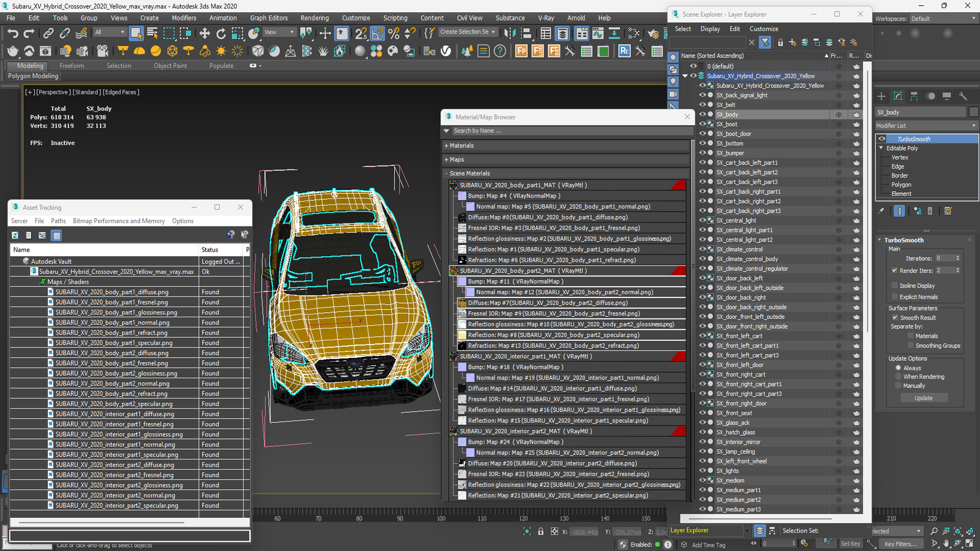Open the Render Setup teapot icon

click(653, 34)
